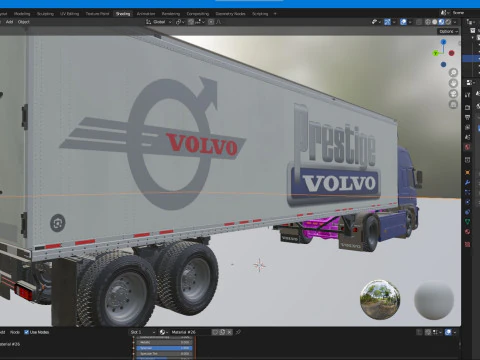Screen dimensions: 480x360
Task: Open the Node menu in shader editor
Action: [x=15, y=332]
